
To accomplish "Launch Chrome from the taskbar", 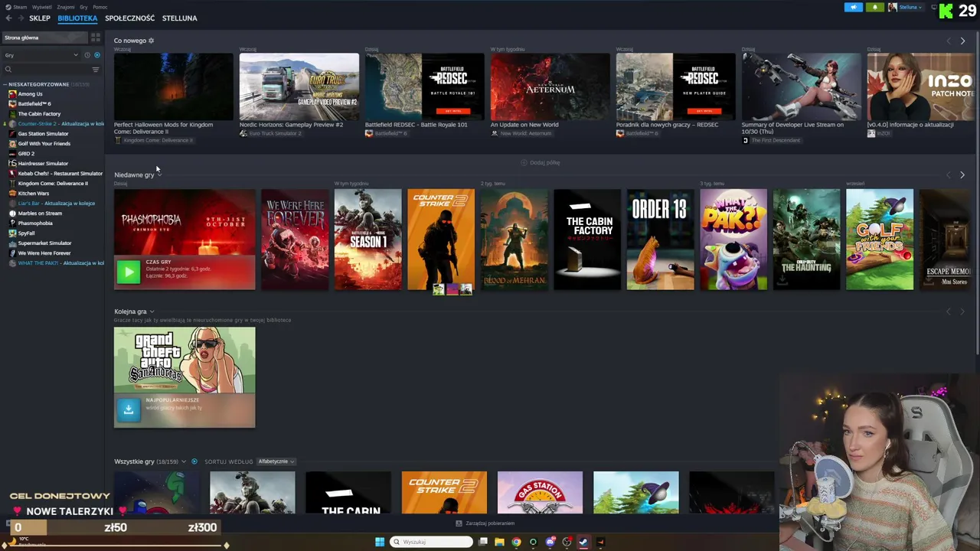I will (x=516, y=542).
